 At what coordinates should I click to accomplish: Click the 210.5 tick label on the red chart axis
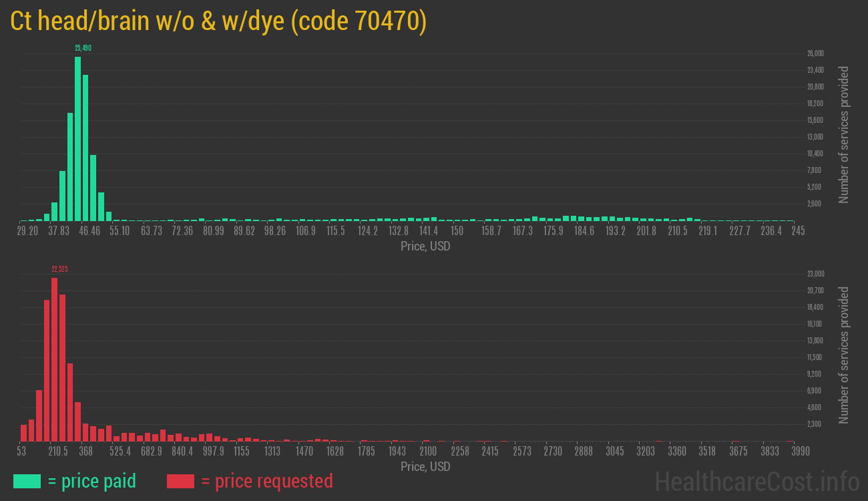pos(58,452)
